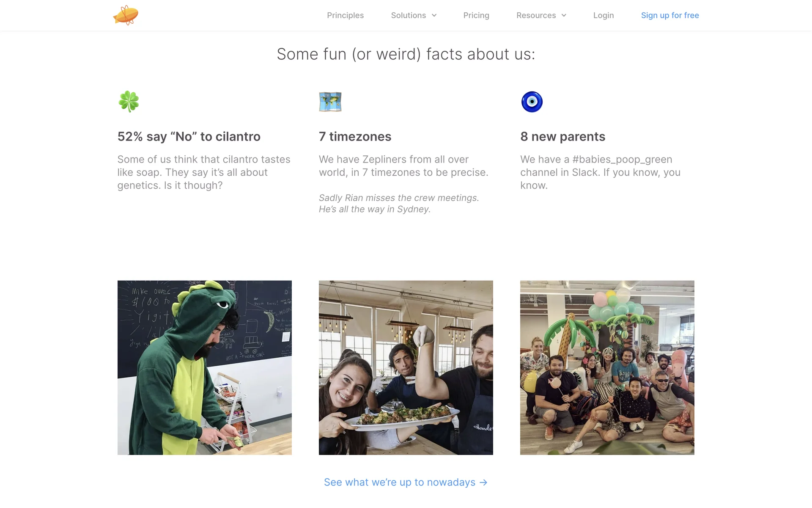Click the 7 timezones heading
Image resolution: width=812 pixels, height=508 pixels.
355,136
